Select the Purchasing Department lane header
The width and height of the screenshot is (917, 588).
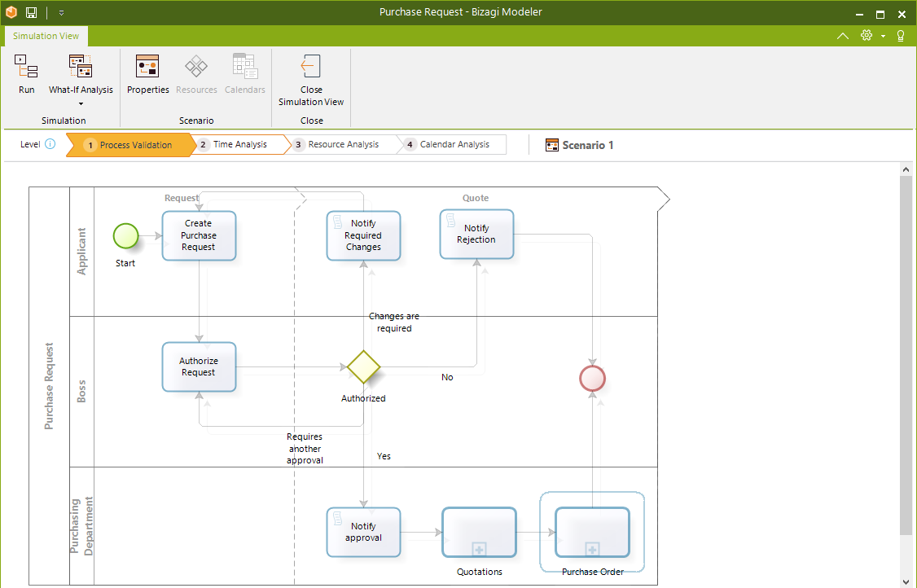click(82, 525)
